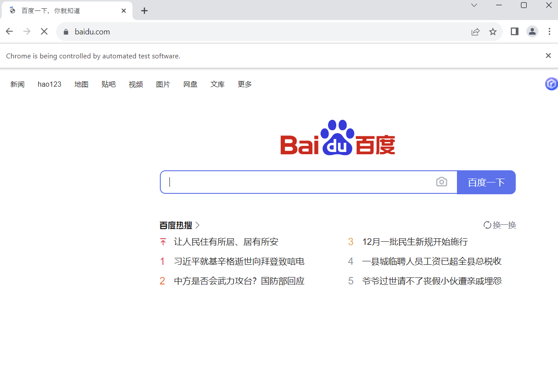Open the Chrome profile avatar
This screenshot has width=558, height=392.
pos(532,31)
